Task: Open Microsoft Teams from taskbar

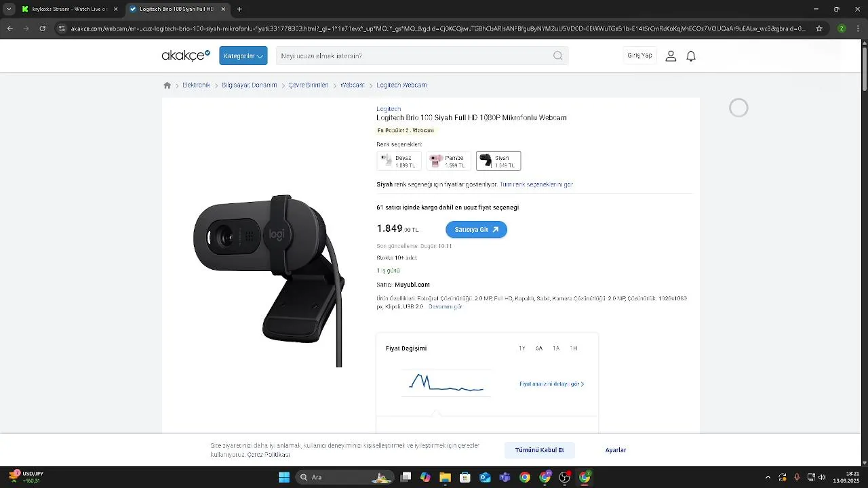Action: coord(505,477)
